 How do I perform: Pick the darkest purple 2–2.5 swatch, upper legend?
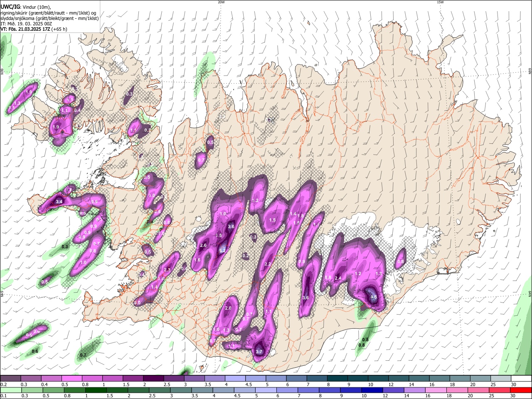153,379
